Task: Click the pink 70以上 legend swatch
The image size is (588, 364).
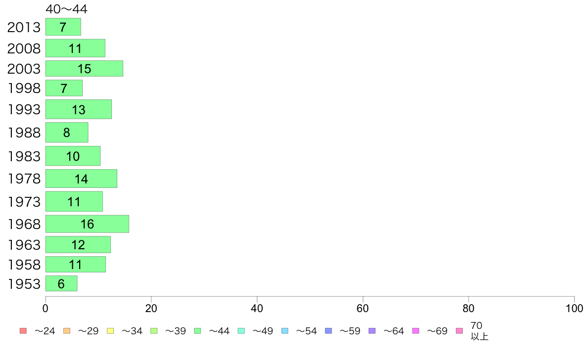Action: click(459, 331)
